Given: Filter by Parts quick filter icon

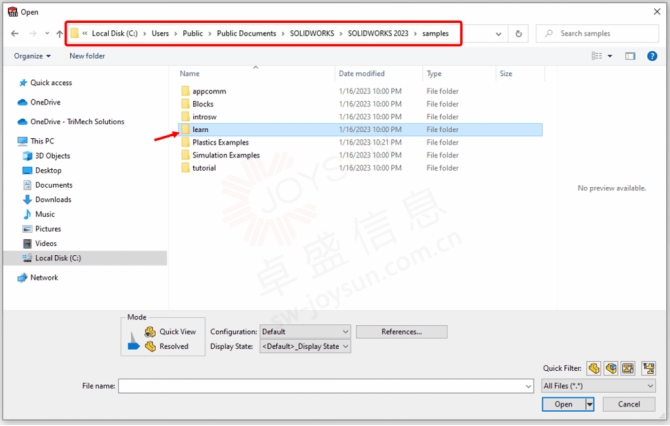Looking at the screenshot, I should [594, 368].
